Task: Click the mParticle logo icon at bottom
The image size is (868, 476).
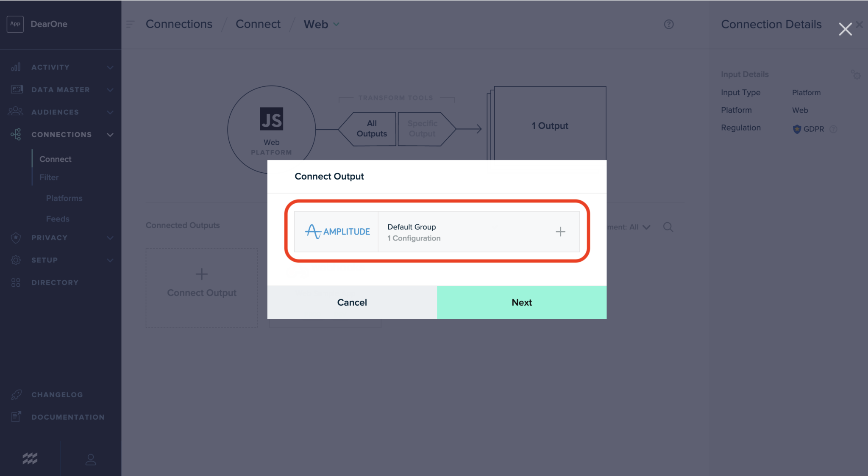Action: click(30, 458)
